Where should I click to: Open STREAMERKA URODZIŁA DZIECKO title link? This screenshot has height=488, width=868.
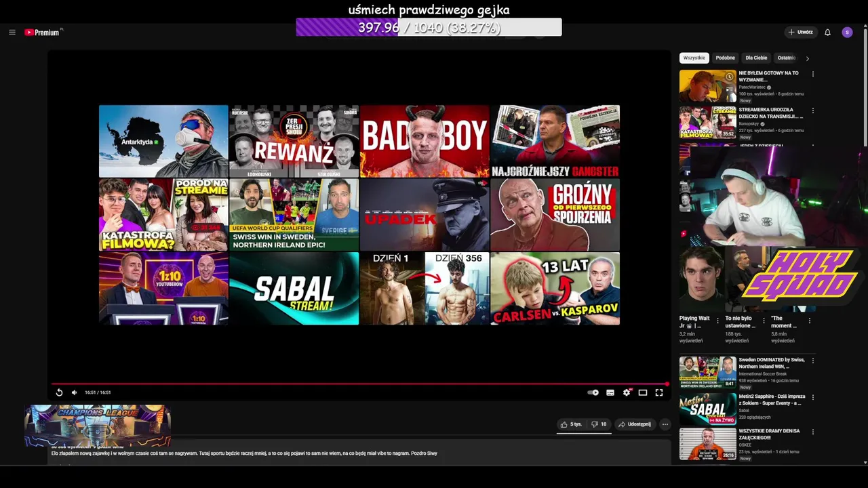771,113
